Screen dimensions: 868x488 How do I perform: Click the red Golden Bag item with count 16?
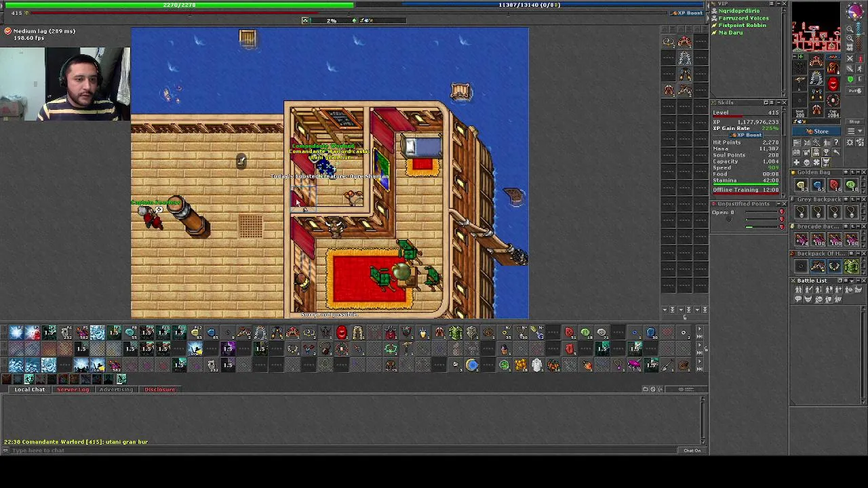[834, 186]
